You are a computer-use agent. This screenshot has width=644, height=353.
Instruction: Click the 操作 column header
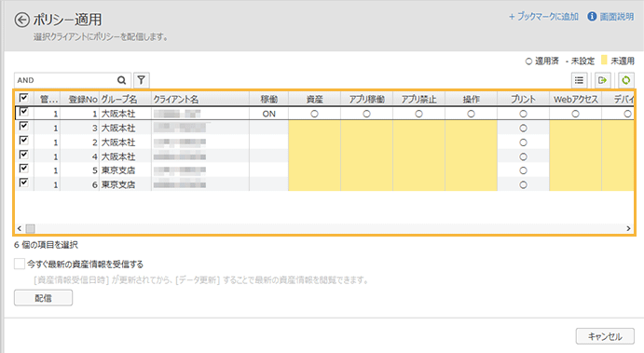471,99
